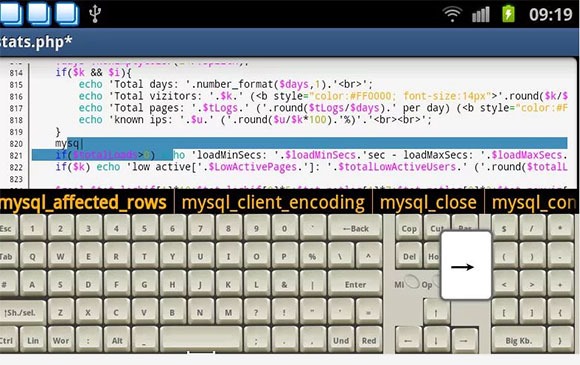Tap the right arrow key on keyboard
The width and height of the screenshot is (580, 365).
(464, 340)
